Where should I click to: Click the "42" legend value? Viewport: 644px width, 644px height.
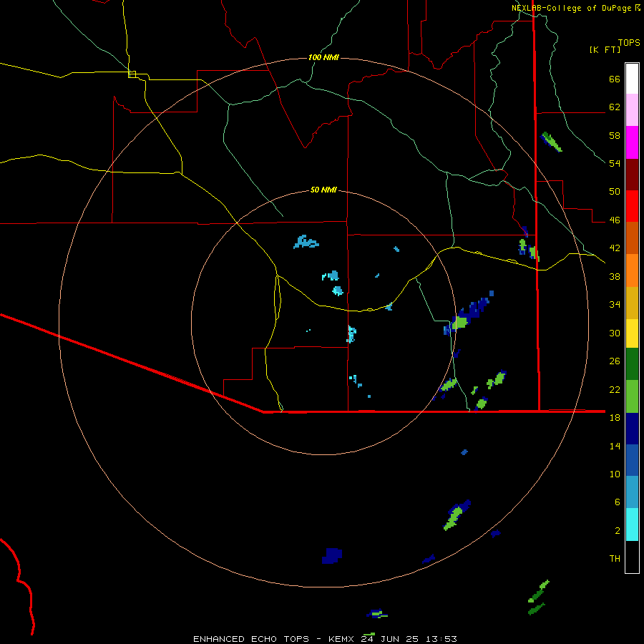click(x=615, y=248)
